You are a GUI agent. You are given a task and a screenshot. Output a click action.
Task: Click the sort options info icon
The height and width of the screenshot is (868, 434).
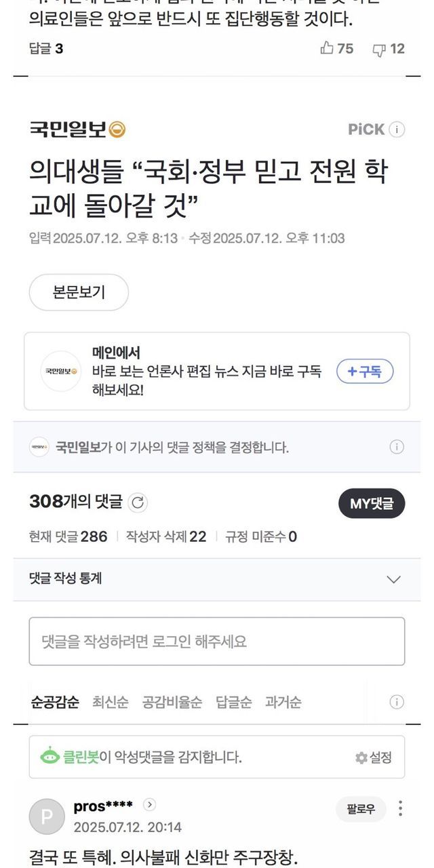point(397,702)
